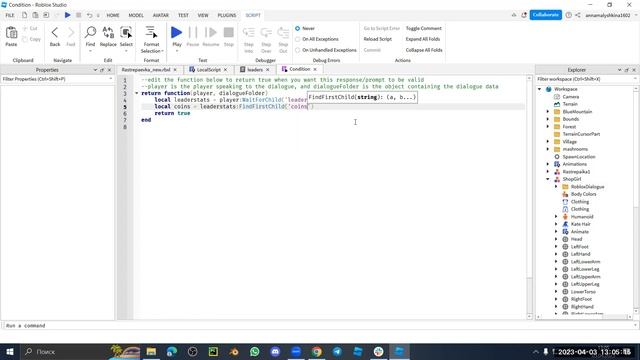
Task: Expand the Forest folder
Action: [x=548, y=127]
